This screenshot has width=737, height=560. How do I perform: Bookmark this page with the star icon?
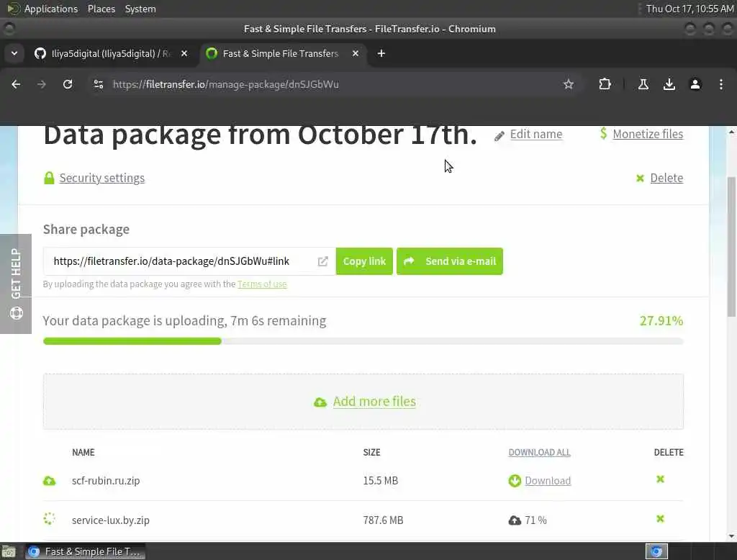[x=569, y=84]
